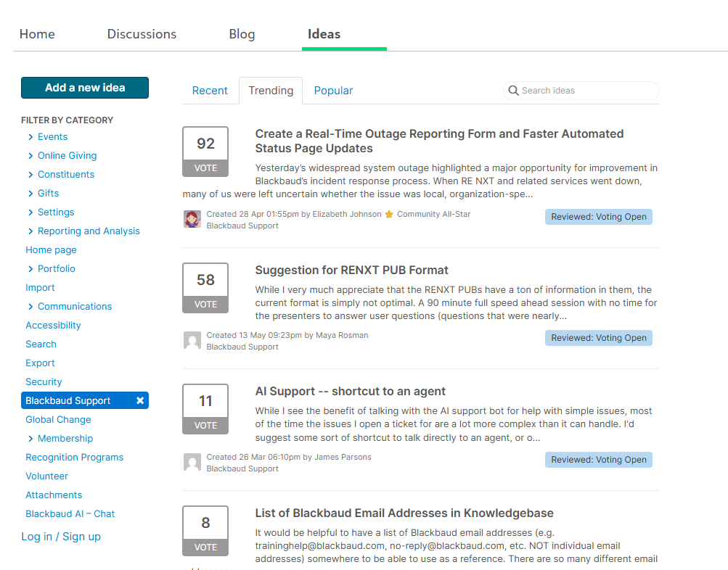
Task: Click Blackbaud Support under Elizabeth Johnson's post
Action: point(242,226)
